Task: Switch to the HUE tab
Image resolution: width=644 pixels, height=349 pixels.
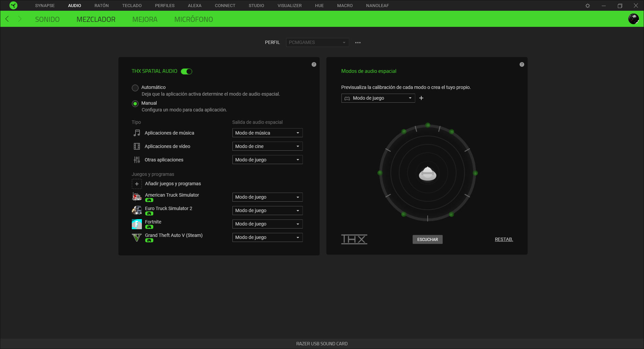Action: (x=319, y=6)
